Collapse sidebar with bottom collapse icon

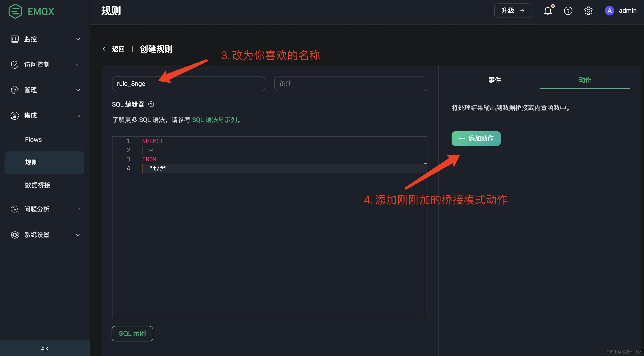[44, 348]
